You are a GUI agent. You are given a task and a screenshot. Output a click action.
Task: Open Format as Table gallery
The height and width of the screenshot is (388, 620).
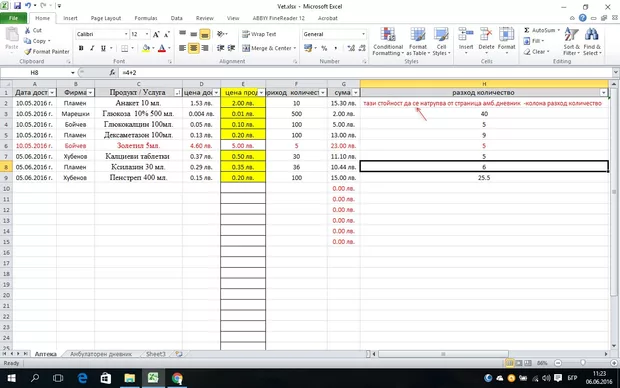point(418,42)
